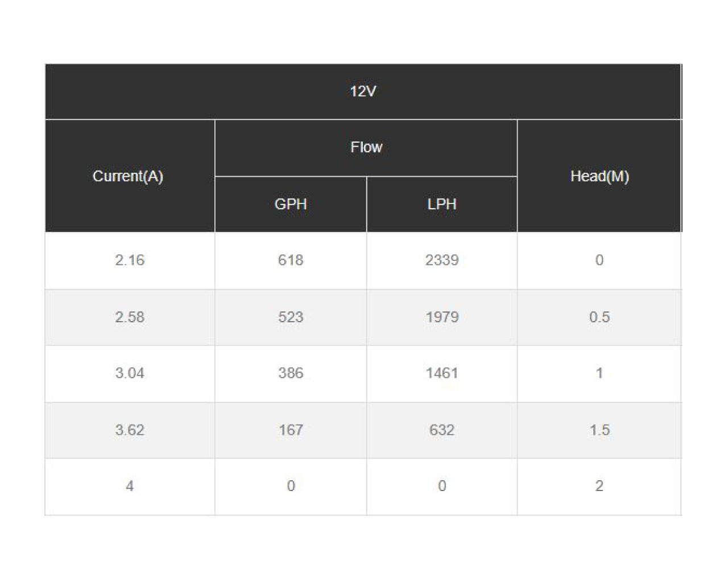Click the 1.5 head value
The width and height of the screenshot is (728, 582).
tap(599, 430)
